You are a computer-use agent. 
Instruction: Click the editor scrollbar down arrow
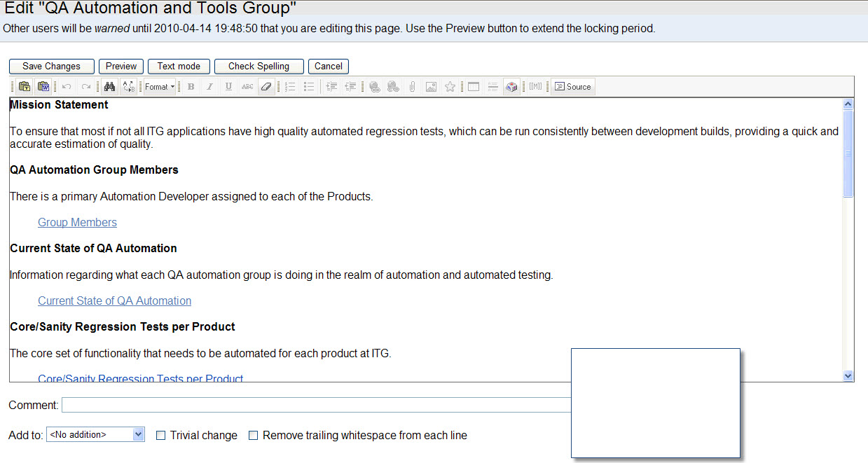[848, 376]
